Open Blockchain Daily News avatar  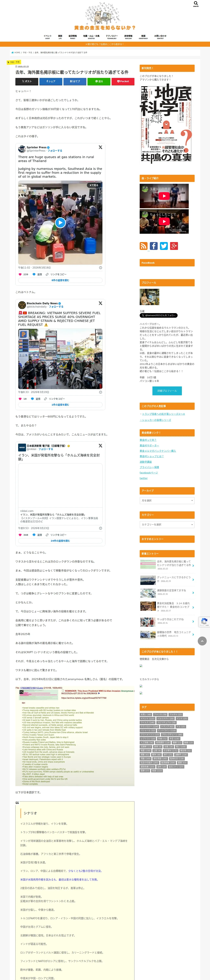[22, 305]
